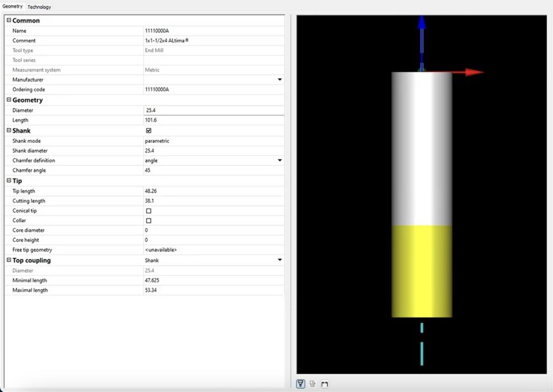
Task: Click the yellow cutting tip in the 3D view
Action: [422, 270]
